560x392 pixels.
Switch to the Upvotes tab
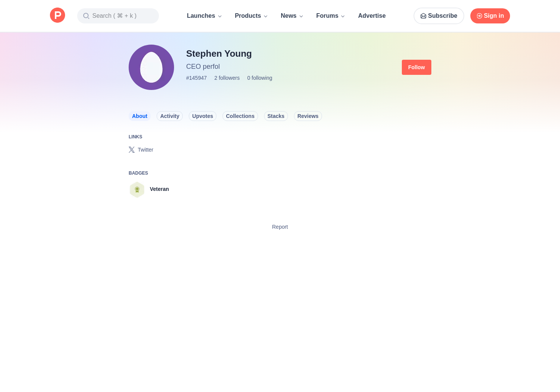click(202, 116)
